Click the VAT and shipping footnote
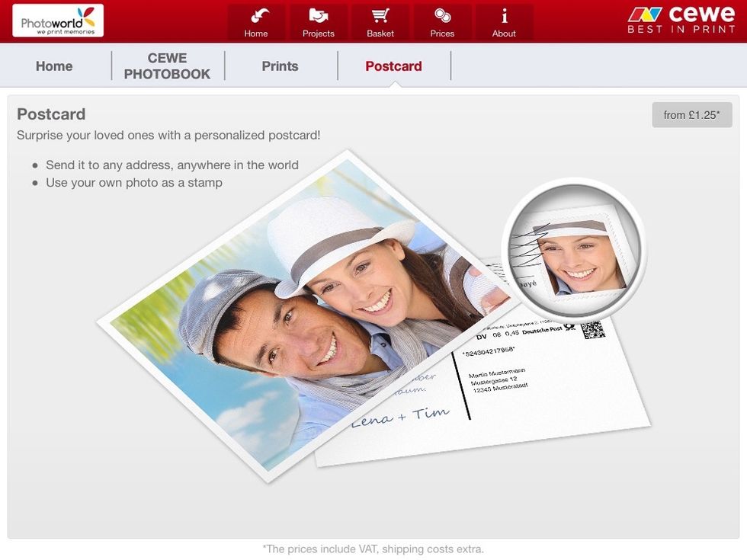The height and width of the screenshot is (560, 747). [373, 549]
